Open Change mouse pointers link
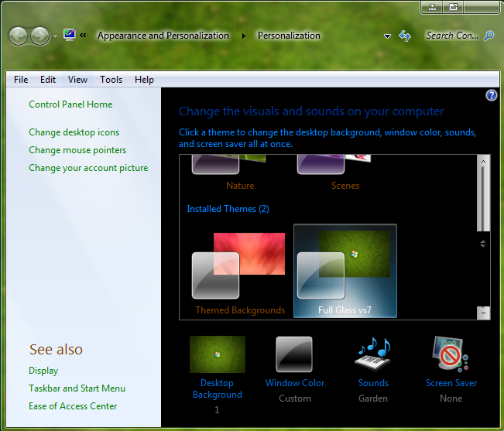Viewport: 504px width, 431px height. [x=77, y=150]
